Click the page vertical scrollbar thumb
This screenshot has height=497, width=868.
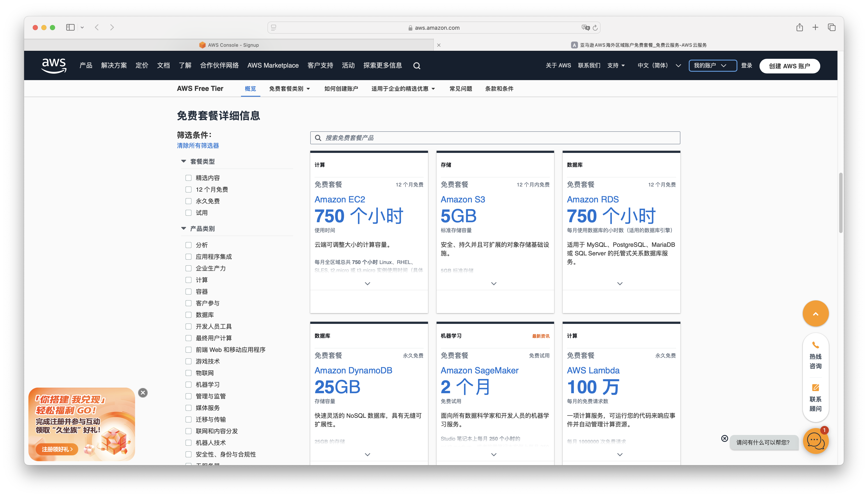[x=840, y=203]
